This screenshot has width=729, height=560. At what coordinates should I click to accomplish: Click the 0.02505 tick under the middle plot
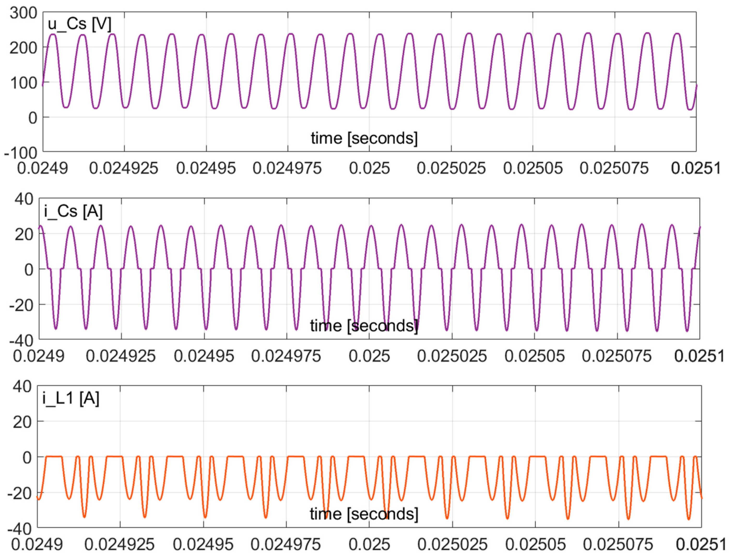point(534,356)
